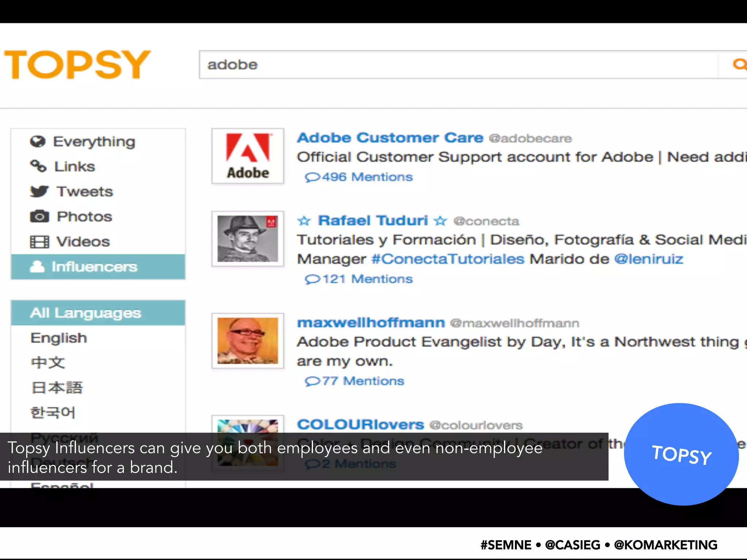Screen dimensions: 747x560
Task: Click the #SEMNE footer hashtag text
Action: point(506,545)
